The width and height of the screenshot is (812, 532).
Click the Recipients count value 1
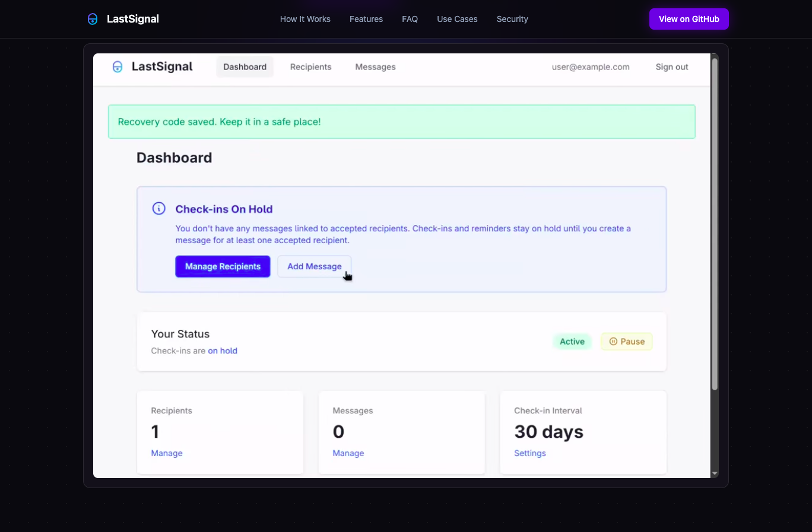click(155, 432)
